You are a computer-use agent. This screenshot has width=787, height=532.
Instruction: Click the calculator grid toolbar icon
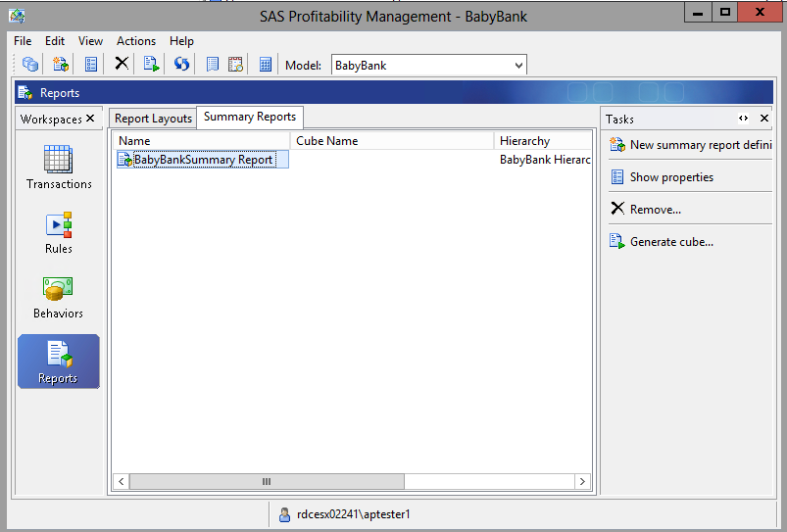[265, 65]
